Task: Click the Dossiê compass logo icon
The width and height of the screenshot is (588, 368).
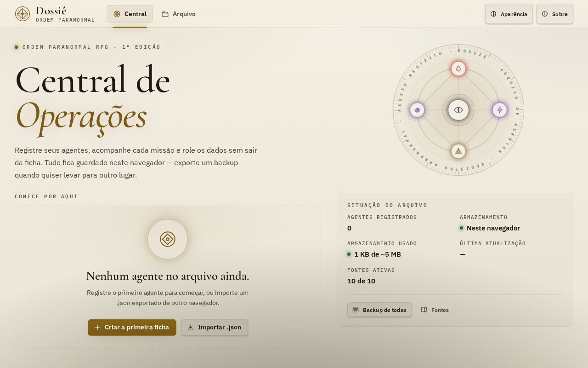Action: [23, 14]
